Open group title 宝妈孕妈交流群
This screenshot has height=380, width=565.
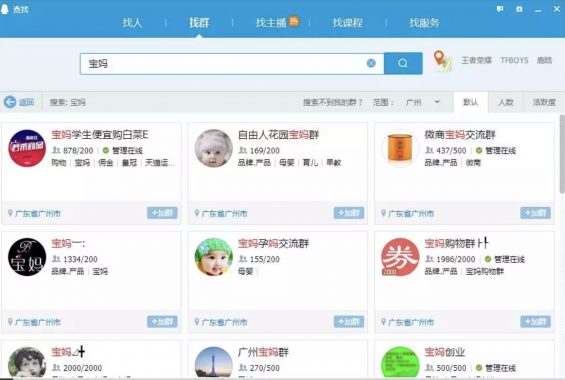pyautogui.click(x=273, y=243)
